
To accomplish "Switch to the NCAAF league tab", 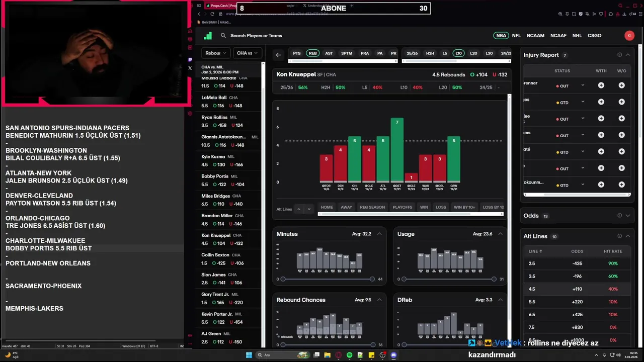I will [558, 36].
